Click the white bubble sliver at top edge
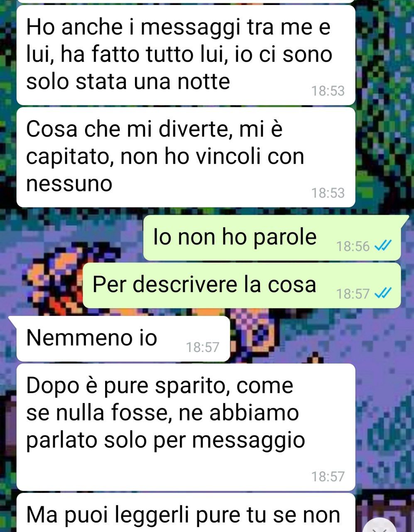Screen dimensions: 414x532 (x=186, y=2)
